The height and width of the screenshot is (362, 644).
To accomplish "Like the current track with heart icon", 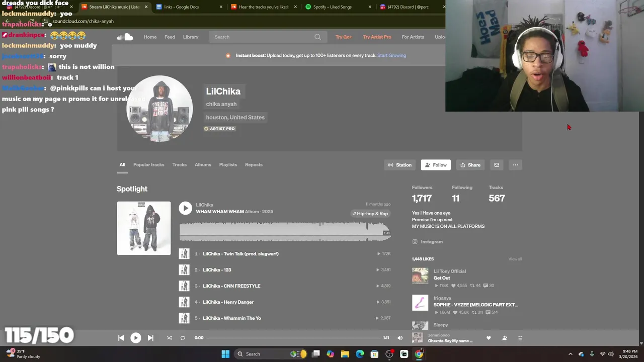I will [x=488, y=338].
